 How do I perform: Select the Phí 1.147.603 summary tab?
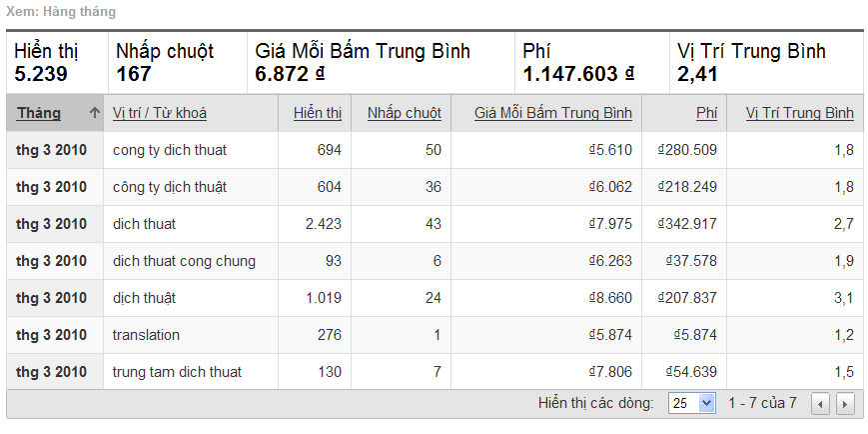pyautogui.click(x=591, y=62)
